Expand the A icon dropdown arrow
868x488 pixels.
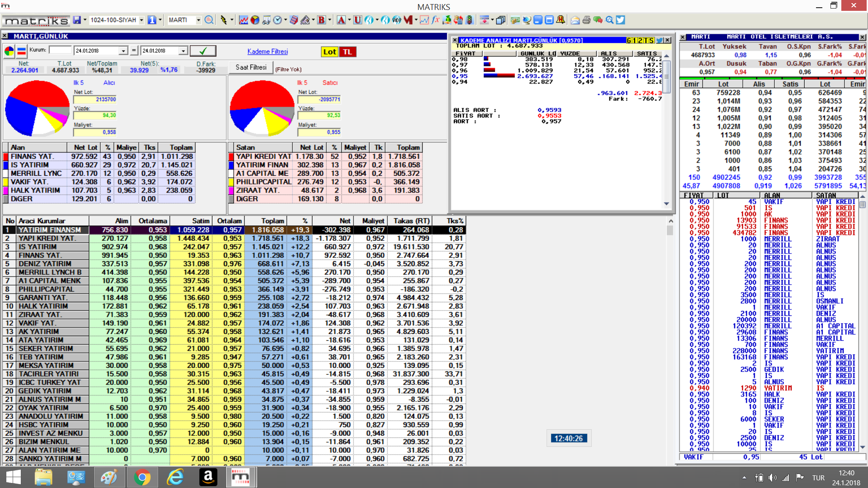point(349,20)
